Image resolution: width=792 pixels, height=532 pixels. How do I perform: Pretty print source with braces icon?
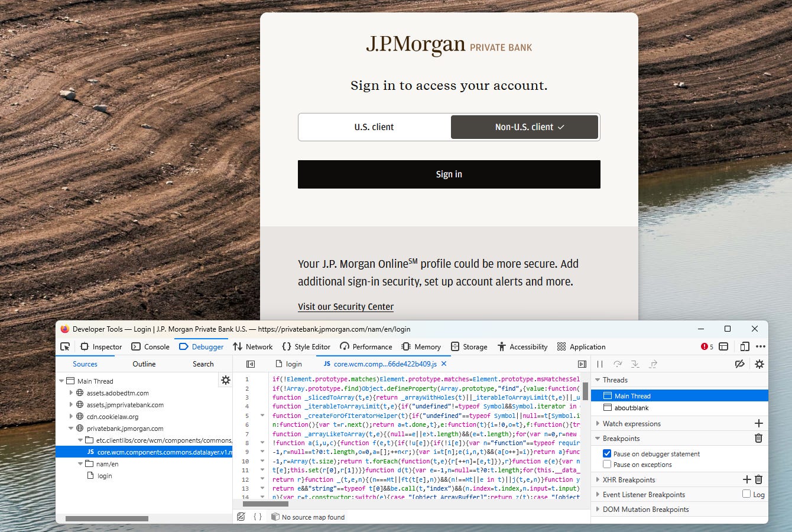click(x=258, y=517)
